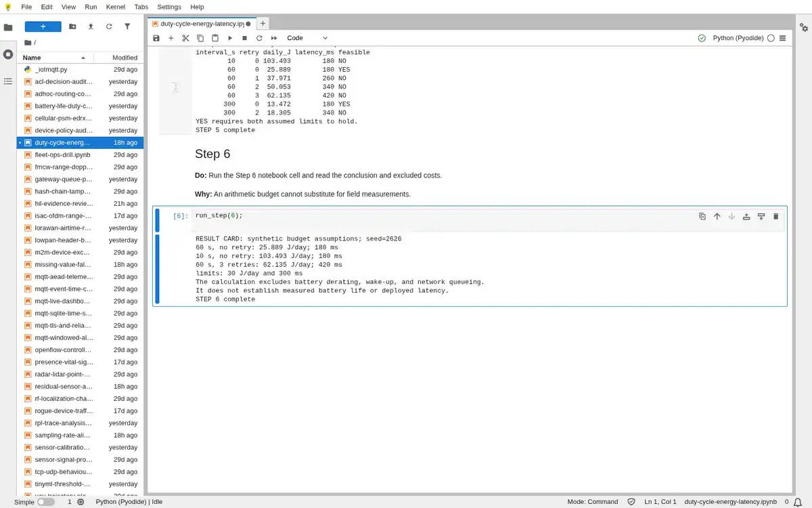The width and height of the screenshot is (812, 508).
Task: Click the blue New Launcher button
Action: 43,26
